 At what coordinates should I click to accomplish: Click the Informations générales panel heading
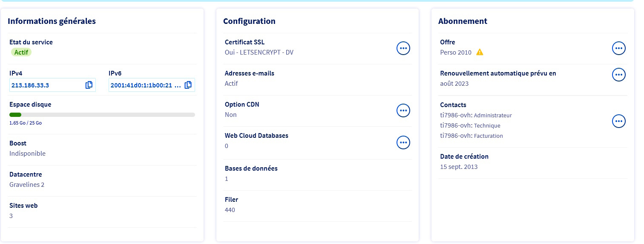tap(52, 21)
